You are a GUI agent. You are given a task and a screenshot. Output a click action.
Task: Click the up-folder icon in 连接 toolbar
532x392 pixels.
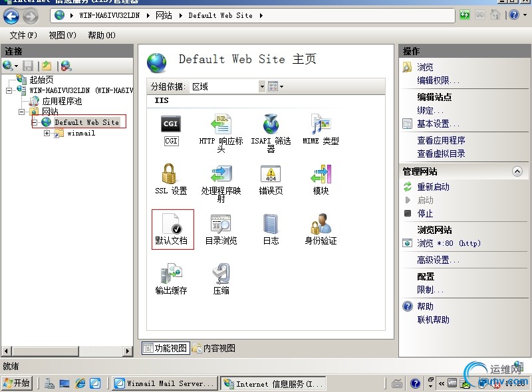47,66
